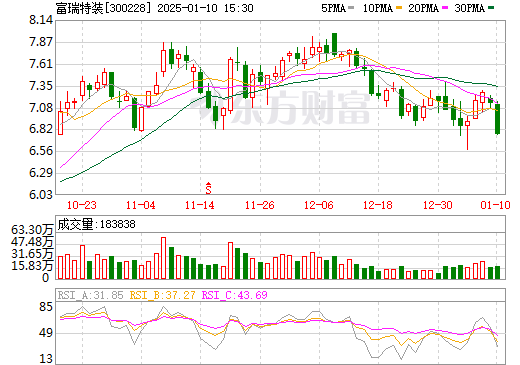Select the 10-23 date axis label
This screenshot has height=365, width=520.
point(82,205)
